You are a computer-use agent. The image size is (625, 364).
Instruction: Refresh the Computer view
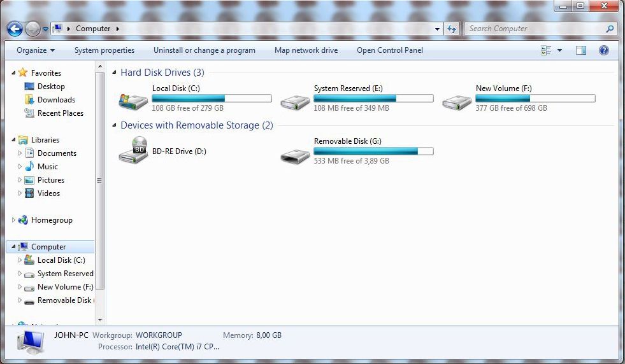[452, 29]
